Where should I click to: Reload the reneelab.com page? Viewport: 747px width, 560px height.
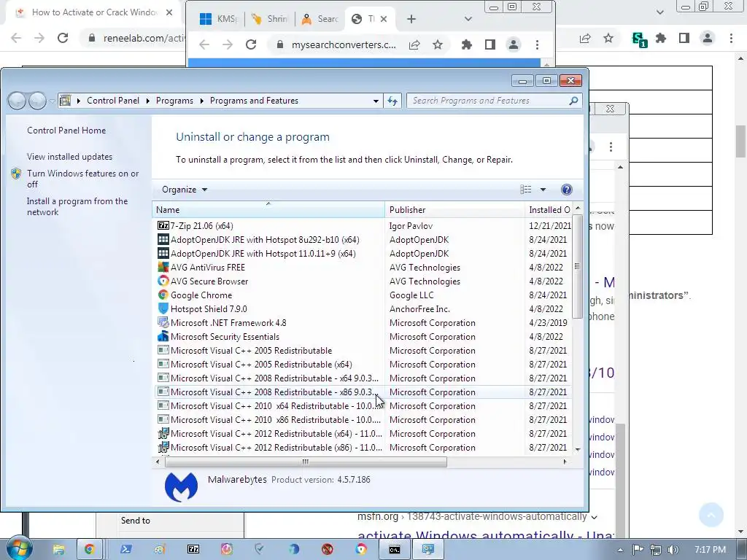click(63, 38)
